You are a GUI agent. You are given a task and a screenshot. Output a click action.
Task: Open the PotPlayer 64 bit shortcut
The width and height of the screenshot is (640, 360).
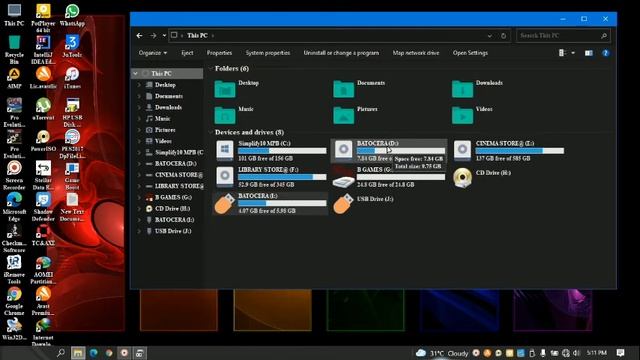[43, 18]
